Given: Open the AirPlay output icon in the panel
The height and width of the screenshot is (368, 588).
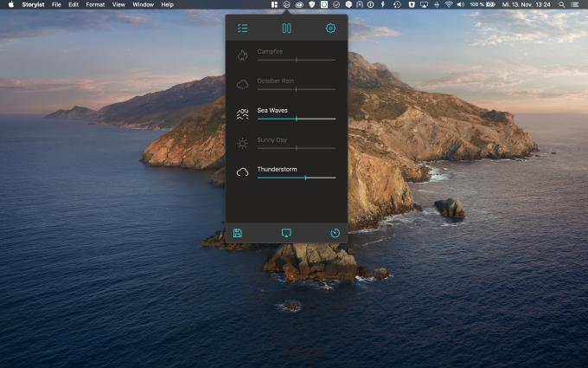Looking at the screenshot, I should coord(286,233).
